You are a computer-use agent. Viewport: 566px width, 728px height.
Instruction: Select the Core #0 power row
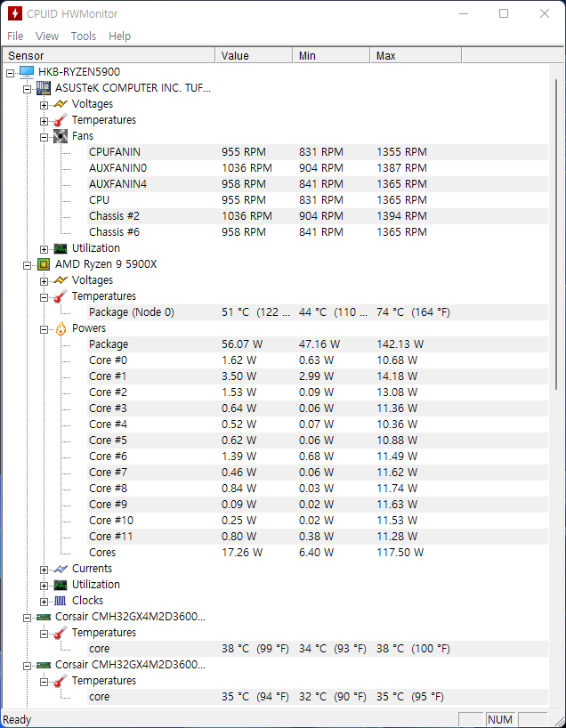[318, 360]
